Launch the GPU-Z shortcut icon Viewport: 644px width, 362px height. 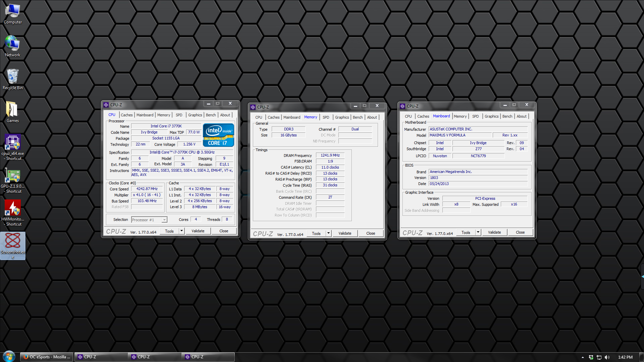13,180
